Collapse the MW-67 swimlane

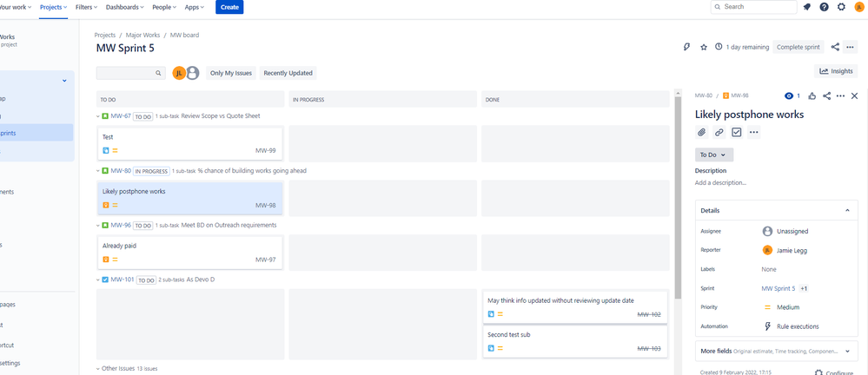coord(98,116)
